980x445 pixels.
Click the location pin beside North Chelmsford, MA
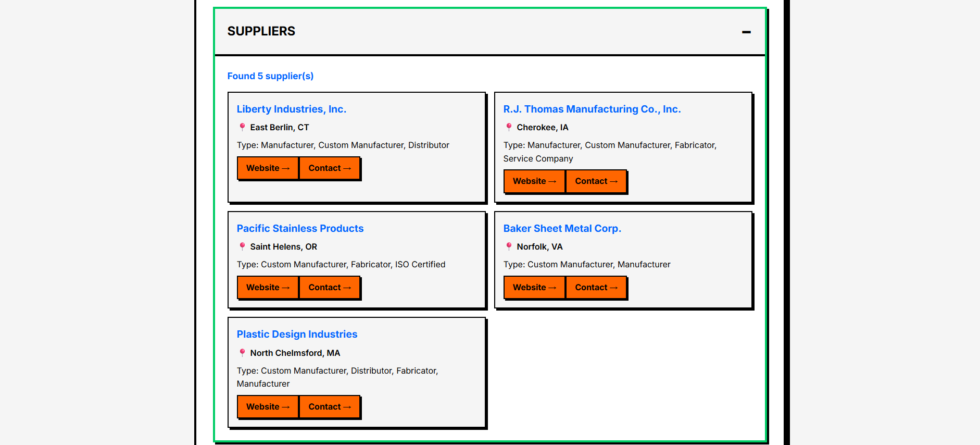coord(242,353)
